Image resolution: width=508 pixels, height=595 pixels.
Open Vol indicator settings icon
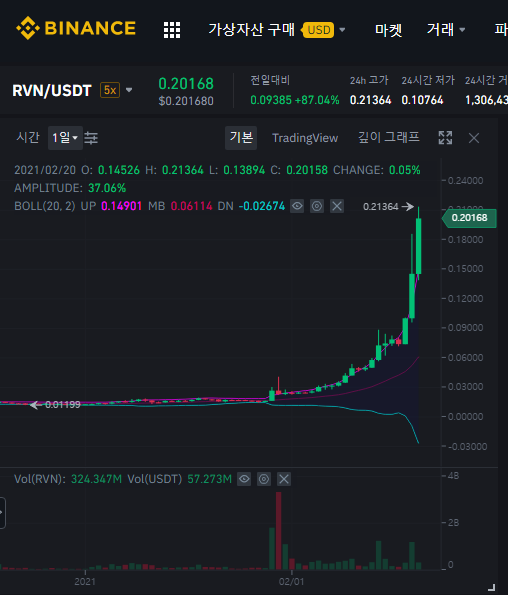264,479
